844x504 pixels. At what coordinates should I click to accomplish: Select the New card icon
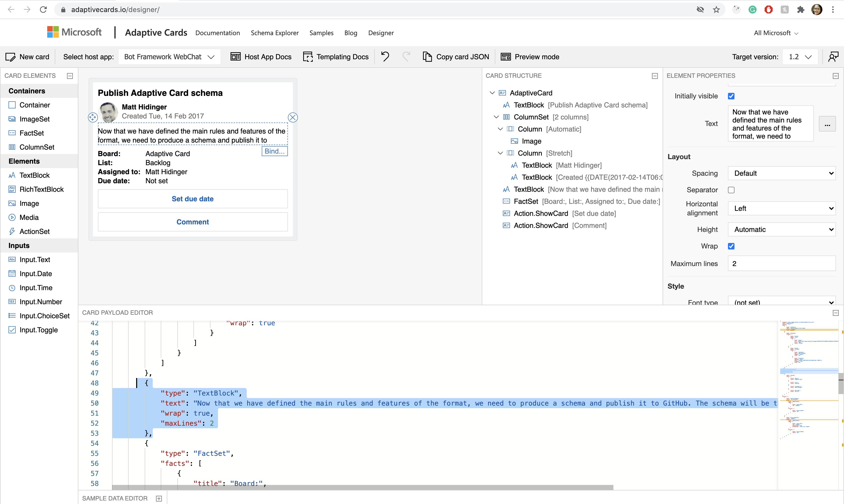coord(10,57)
